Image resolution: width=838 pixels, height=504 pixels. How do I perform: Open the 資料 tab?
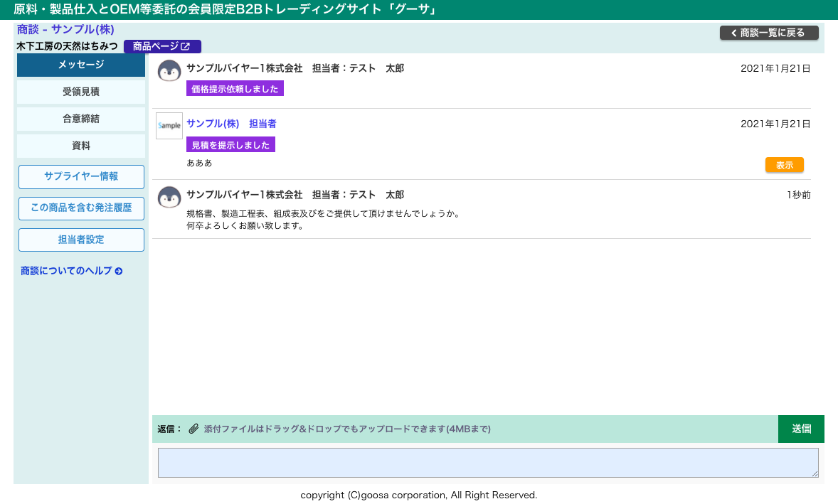81,146
